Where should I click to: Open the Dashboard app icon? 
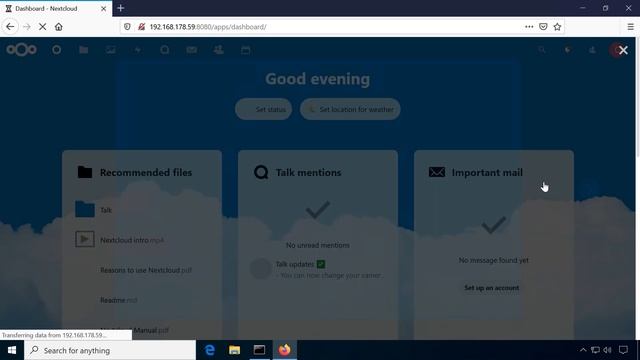point(57,50)
